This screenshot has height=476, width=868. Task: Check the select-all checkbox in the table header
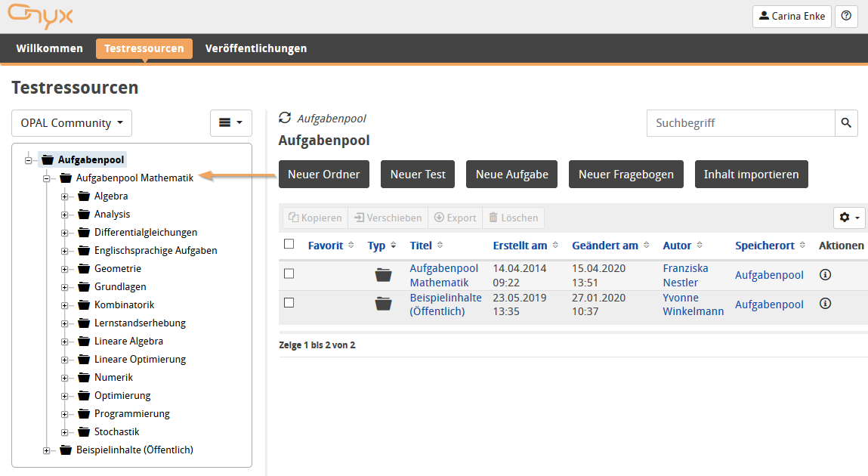[x=289, y=245]
